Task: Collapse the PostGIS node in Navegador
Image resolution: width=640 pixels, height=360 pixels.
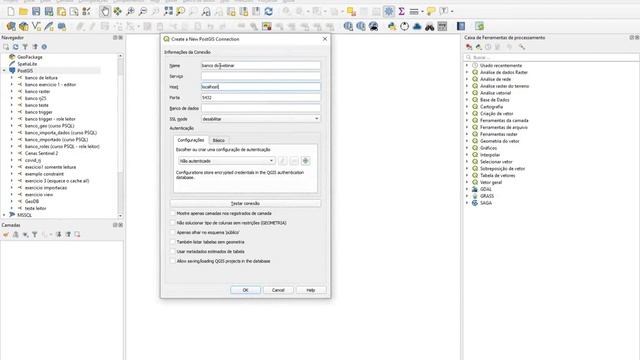Action: pos(4,71)
